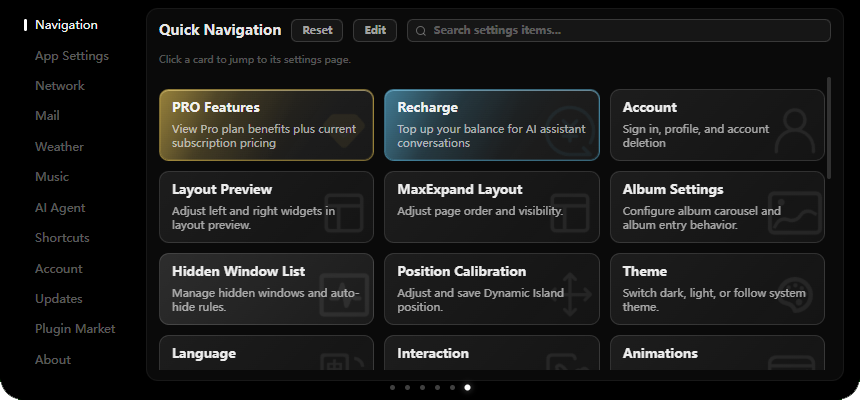860x400 pixels.
Task: Select the first page indicator dot
Action: (x=392, y=387)
